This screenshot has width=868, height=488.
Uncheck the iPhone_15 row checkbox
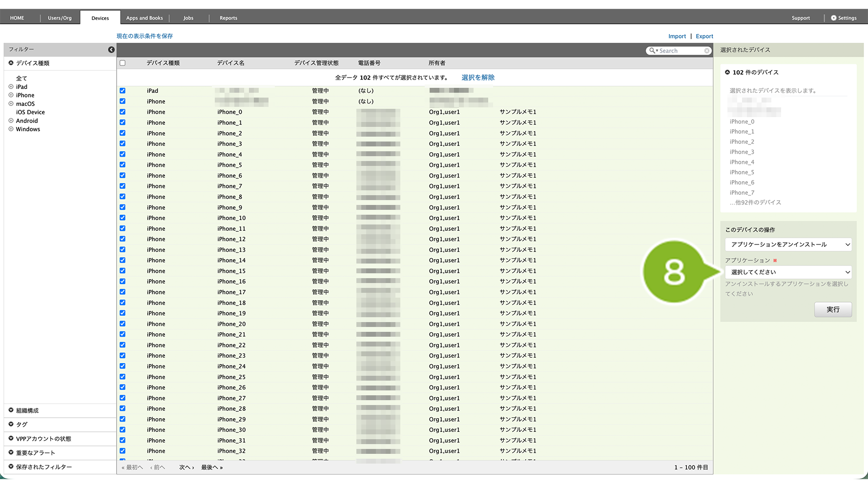pos(123,271)
